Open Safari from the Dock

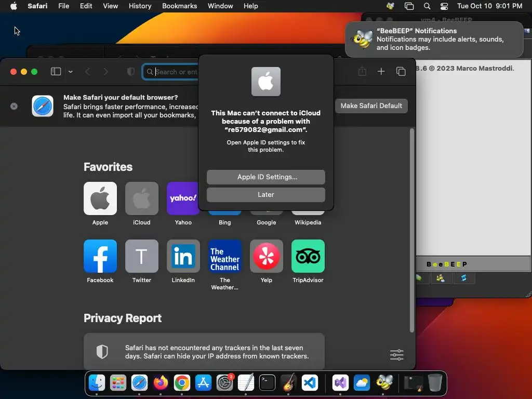click(x=139, y=383)
